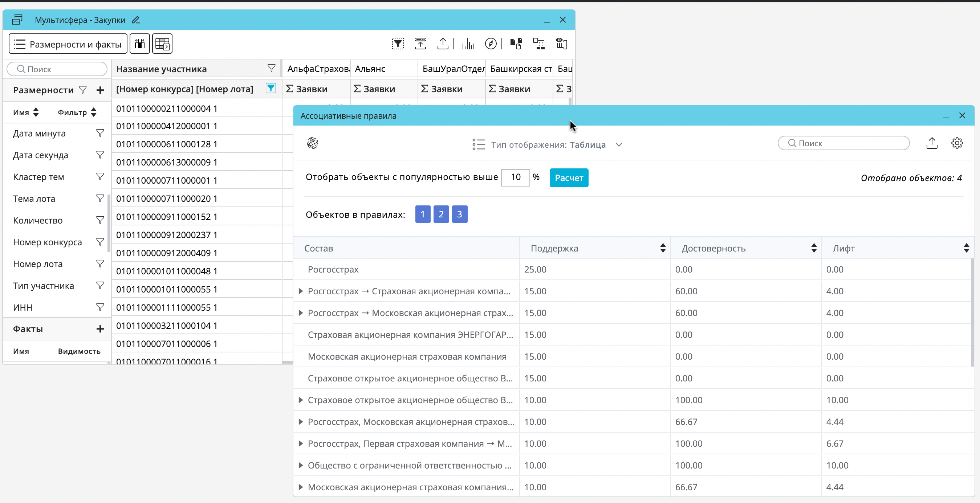The height and width of the screenshot is (503, 980).
Task: Expand the Росгосстрах → Московская акционерная rule
Action: [301, 313]
